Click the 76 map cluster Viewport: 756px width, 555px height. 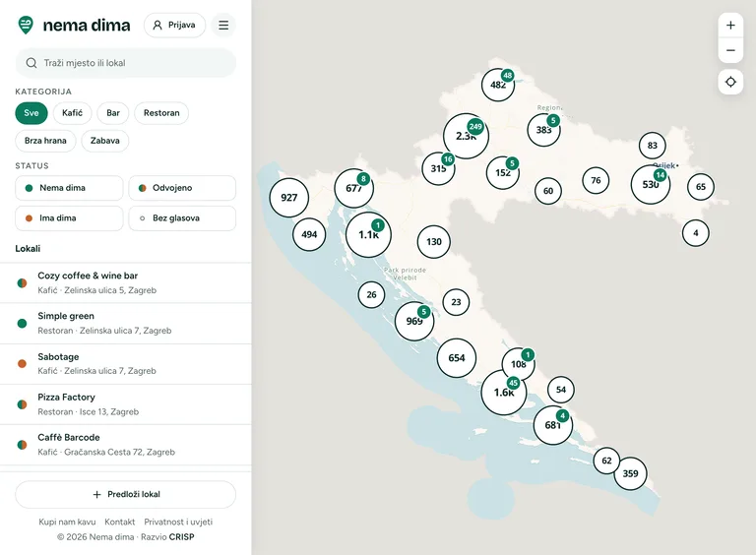click(596, 181)
